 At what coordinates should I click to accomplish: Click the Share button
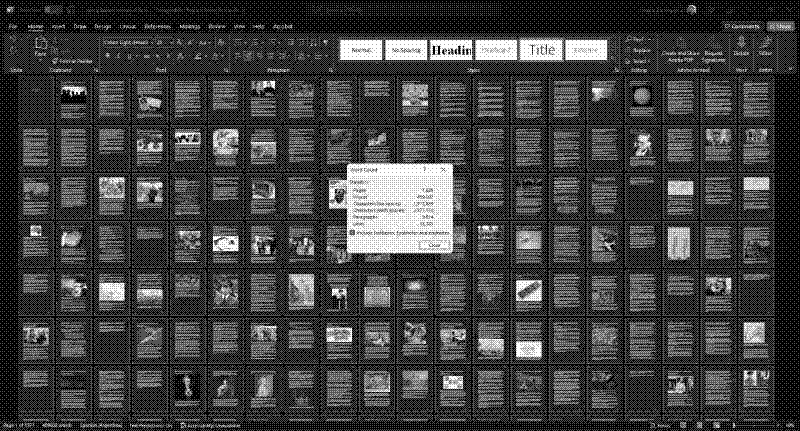[781, 26]
